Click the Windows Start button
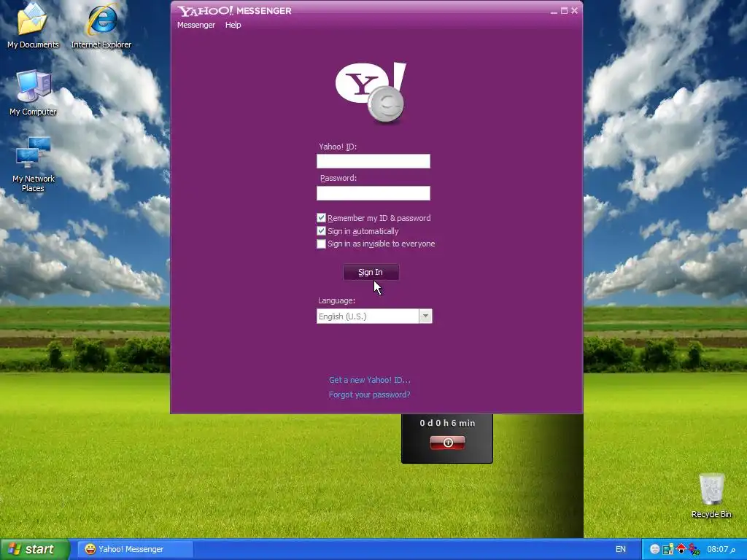Screen dimensions: 747x560 pos(35,549)
